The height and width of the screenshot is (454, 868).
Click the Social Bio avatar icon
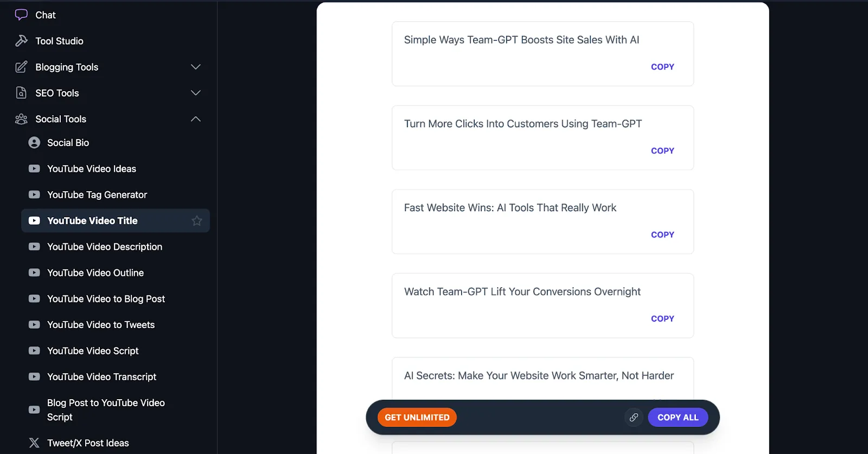34,143
